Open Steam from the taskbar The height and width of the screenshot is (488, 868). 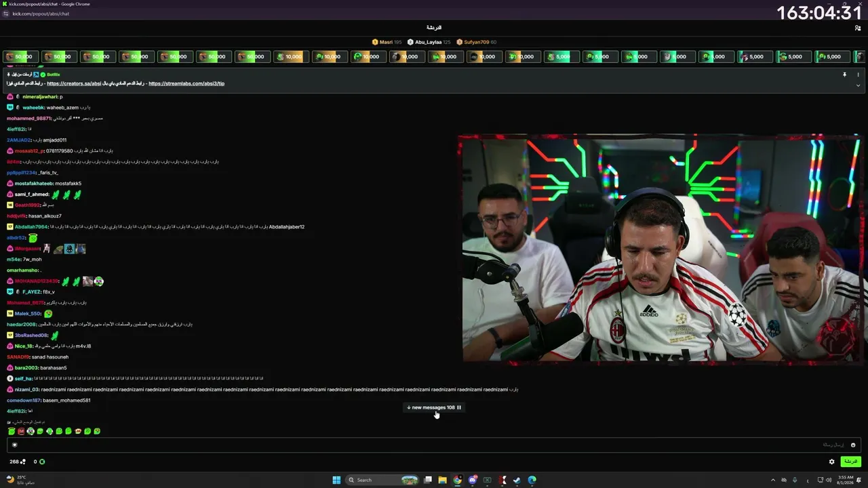coord(517,480)
